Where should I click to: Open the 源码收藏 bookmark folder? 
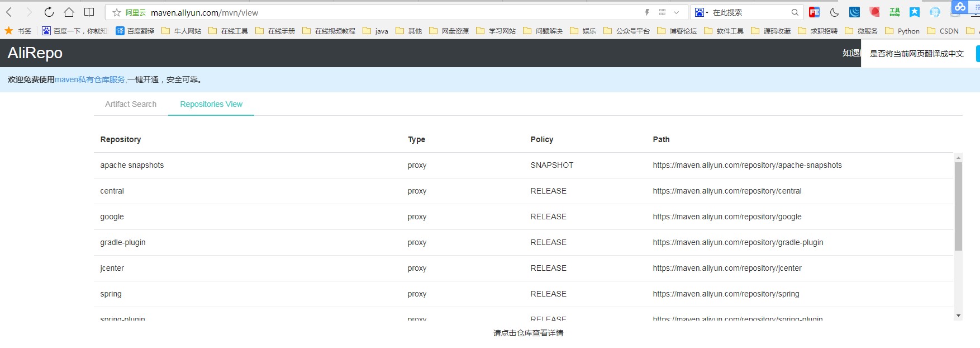[770, 31]
